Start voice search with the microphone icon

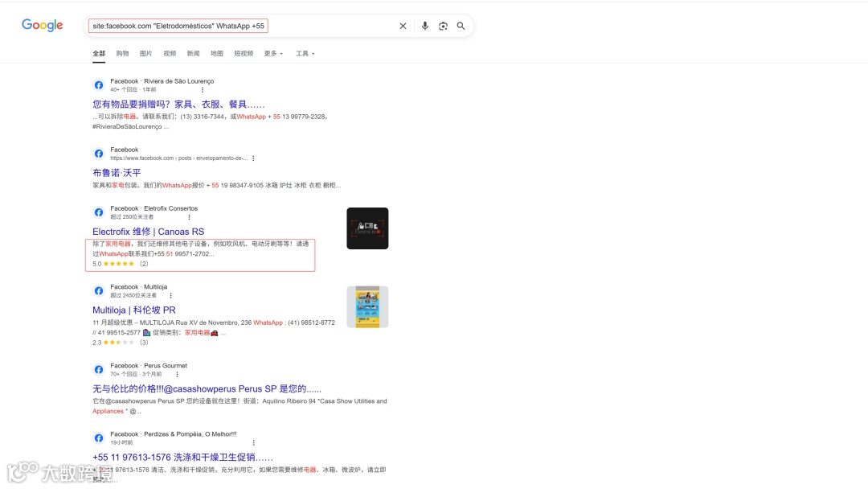point(424,26)
